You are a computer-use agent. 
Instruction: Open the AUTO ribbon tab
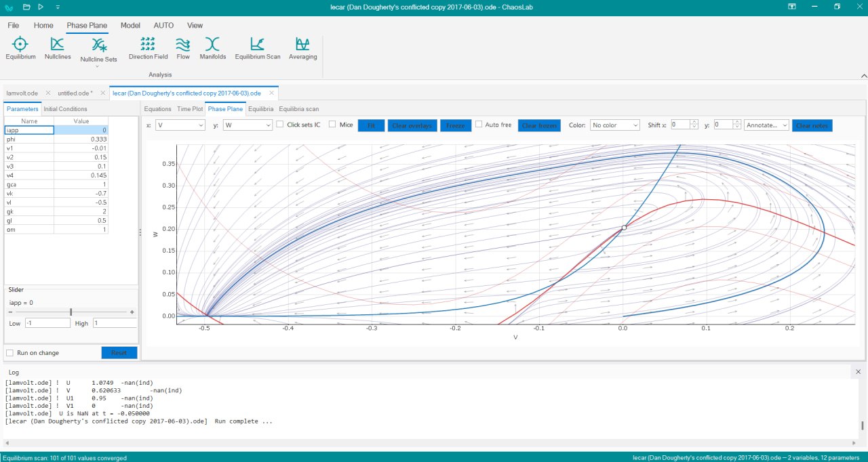[x=163, y=26]
